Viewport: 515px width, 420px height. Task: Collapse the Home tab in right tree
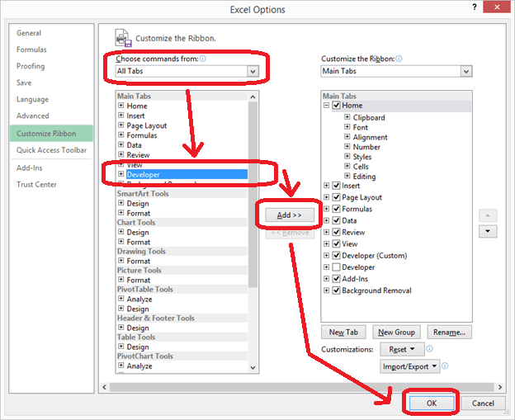point(326,106)
